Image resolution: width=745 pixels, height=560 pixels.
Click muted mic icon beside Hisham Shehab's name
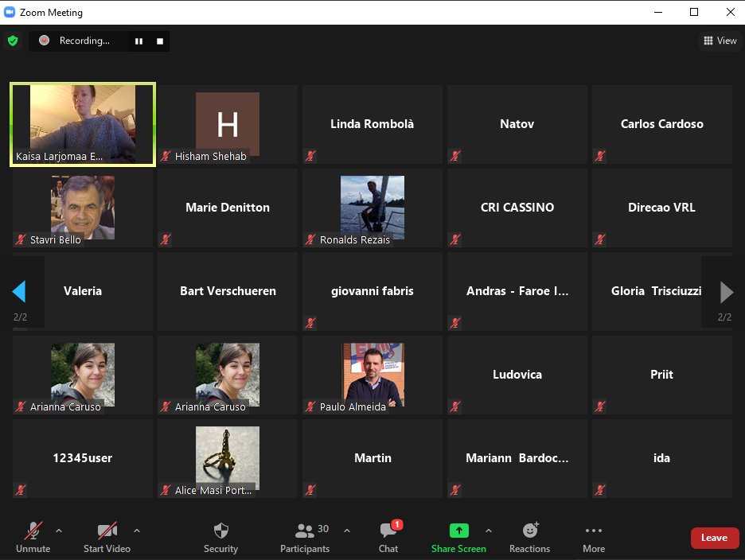point(166,156)
